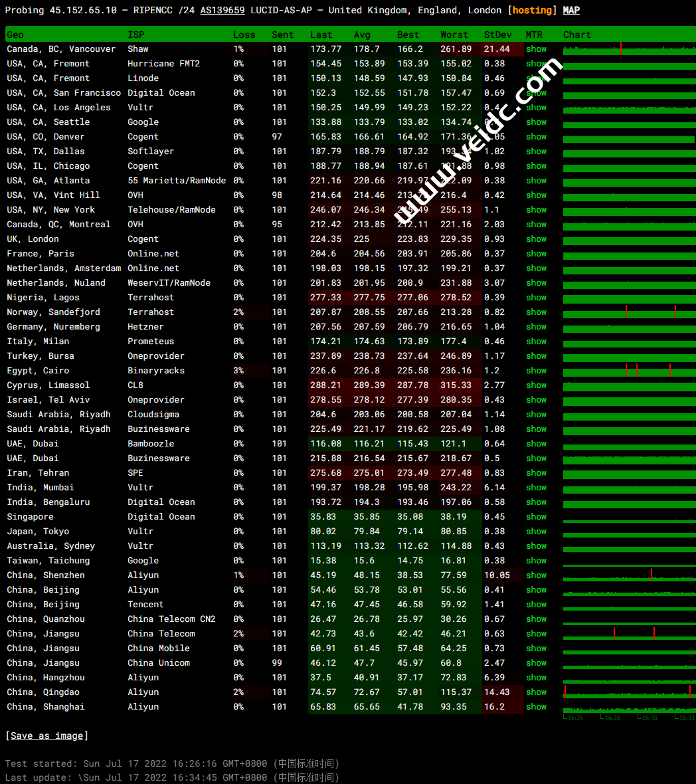The width and height of the screenshot is (696, 784).
Task: Click the Sent column header
Action: point(283,35)
